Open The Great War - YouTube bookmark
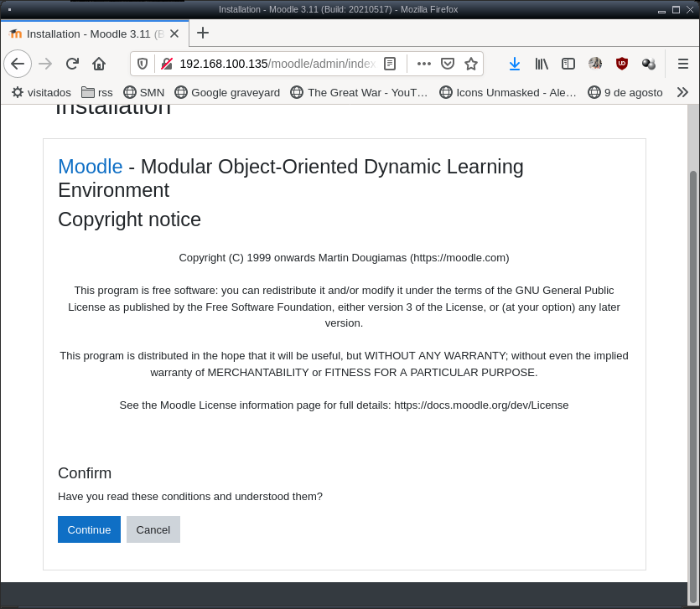Screen dimensions: 700x609 point(359,92)
